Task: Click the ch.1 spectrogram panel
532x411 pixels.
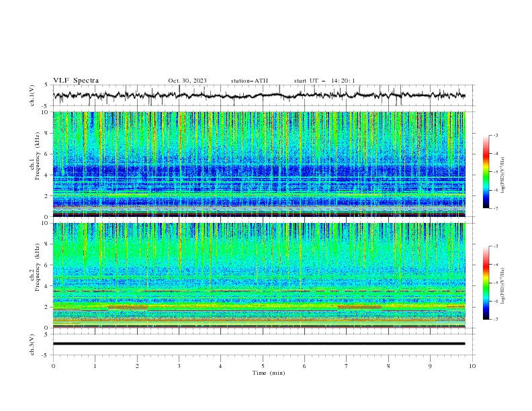Action: [x=259, y=164]
